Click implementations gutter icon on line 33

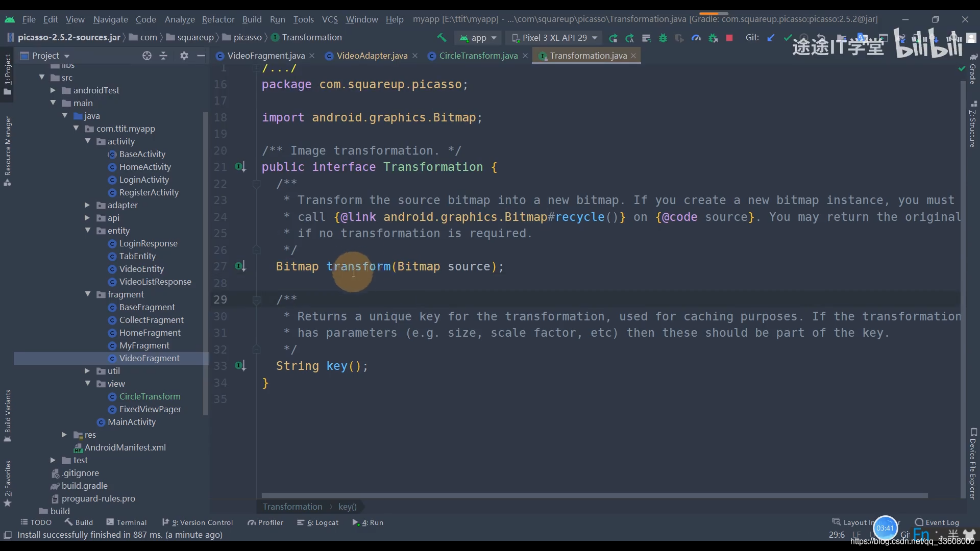[x=240, y=365]
